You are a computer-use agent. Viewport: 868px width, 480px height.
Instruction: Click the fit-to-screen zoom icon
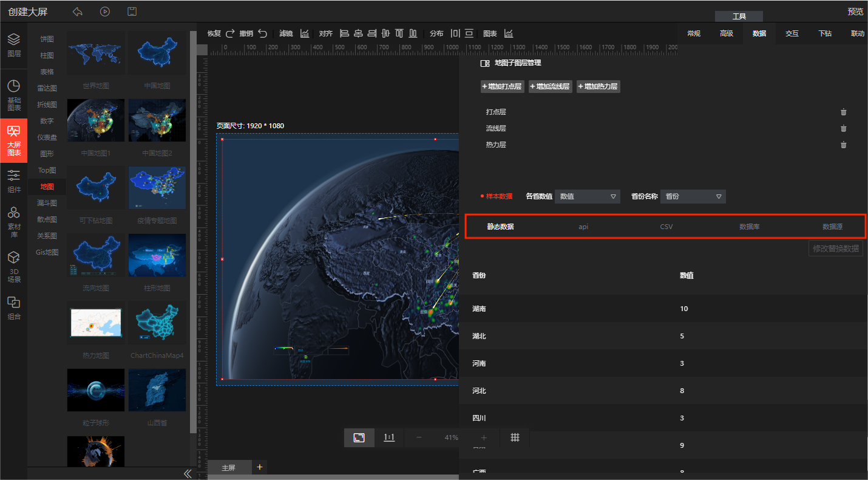tap(359, 437)
